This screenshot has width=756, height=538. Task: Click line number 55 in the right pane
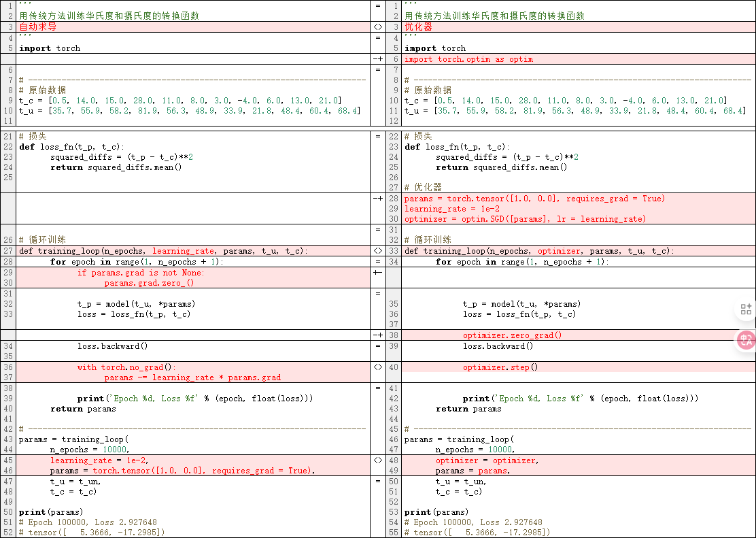(x=394, y=532)
